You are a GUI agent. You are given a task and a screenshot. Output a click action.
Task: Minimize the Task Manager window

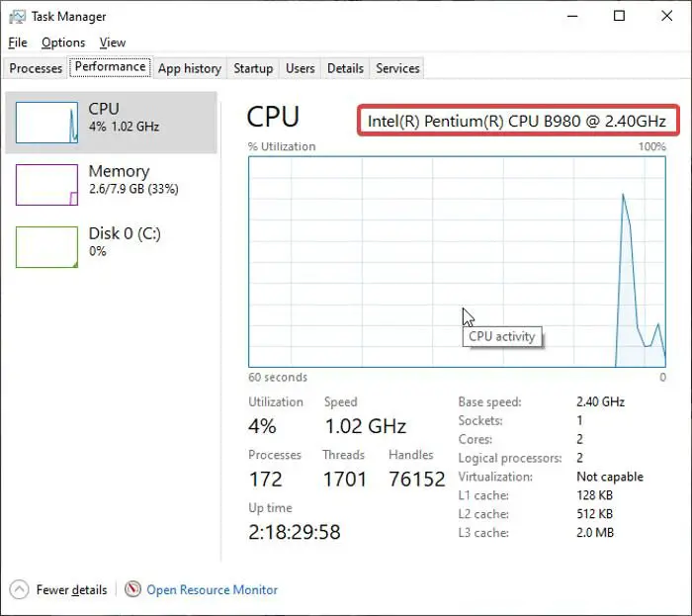coord(572,17)
